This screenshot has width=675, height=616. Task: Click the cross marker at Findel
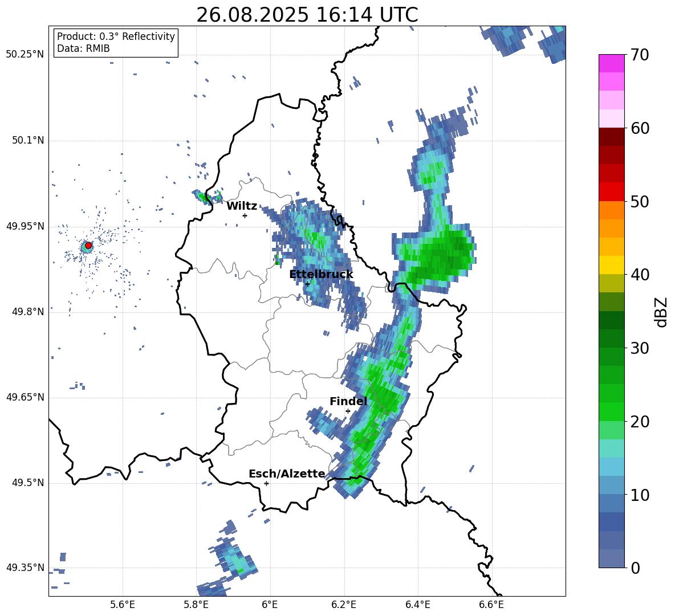click(348, 411)
